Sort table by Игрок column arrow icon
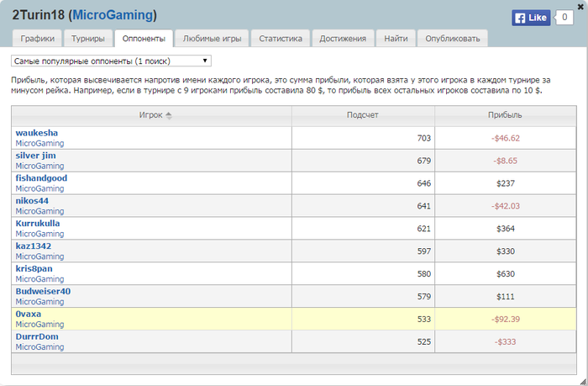The image size is (588, 386). 169,116
